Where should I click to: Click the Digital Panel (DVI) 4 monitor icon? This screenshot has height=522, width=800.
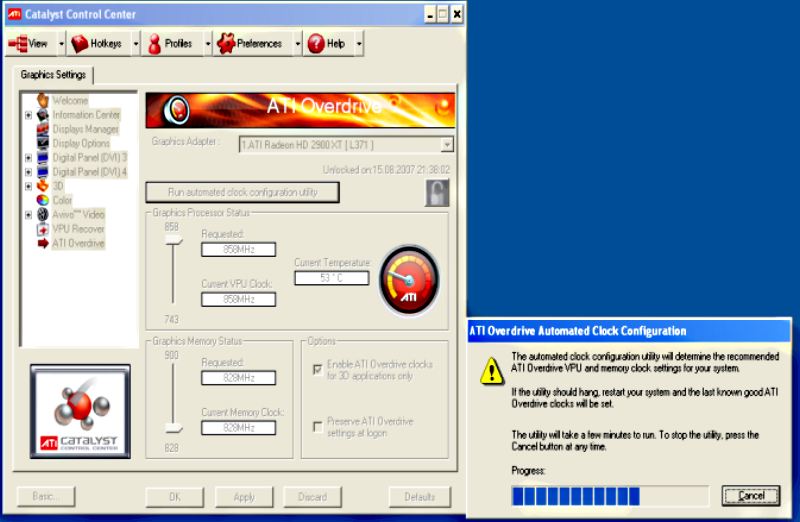[43, 171]
